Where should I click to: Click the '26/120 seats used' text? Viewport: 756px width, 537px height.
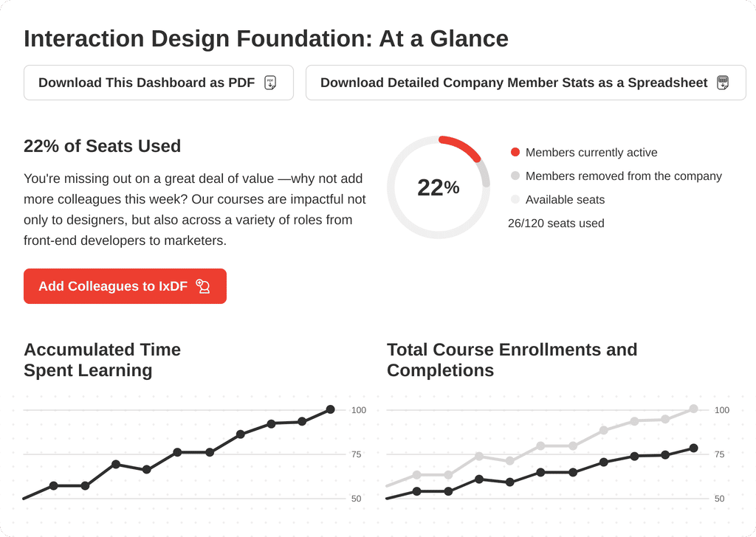(556, 224)
